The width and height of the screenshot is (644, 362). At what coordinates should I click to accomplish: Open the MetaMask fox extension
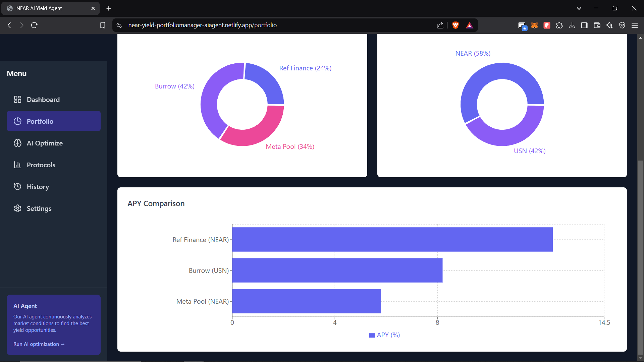[534, 25]
